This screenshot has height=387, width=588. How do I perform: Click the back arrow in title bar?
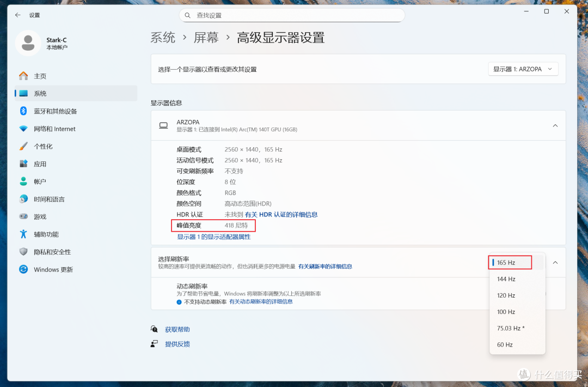pyautogui.click(x=17, y=15)
